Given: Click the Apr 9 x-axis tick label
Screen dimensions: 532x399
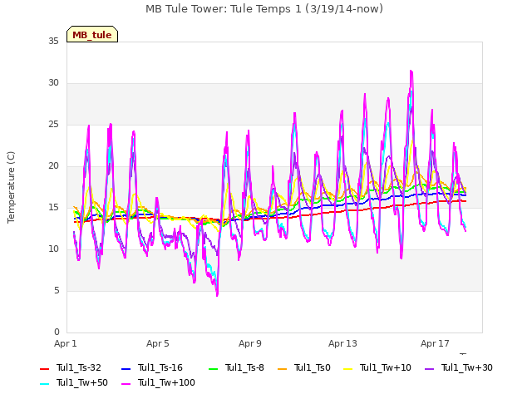Looking at the screenshot, I should pyautogui.click(x=250, y=343).
